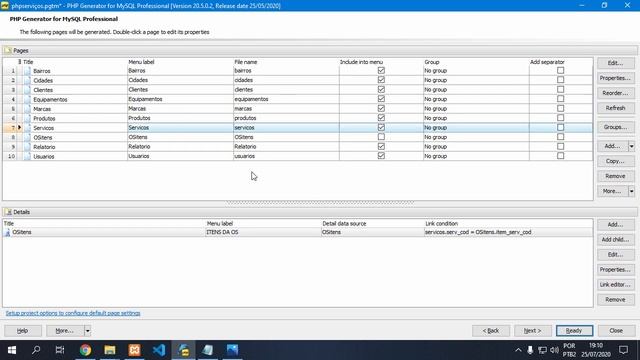Image resolution: width=640 pixels, height=360 pixels.
Task: Enable Add separator for Produtos
Action: (560, 118)
